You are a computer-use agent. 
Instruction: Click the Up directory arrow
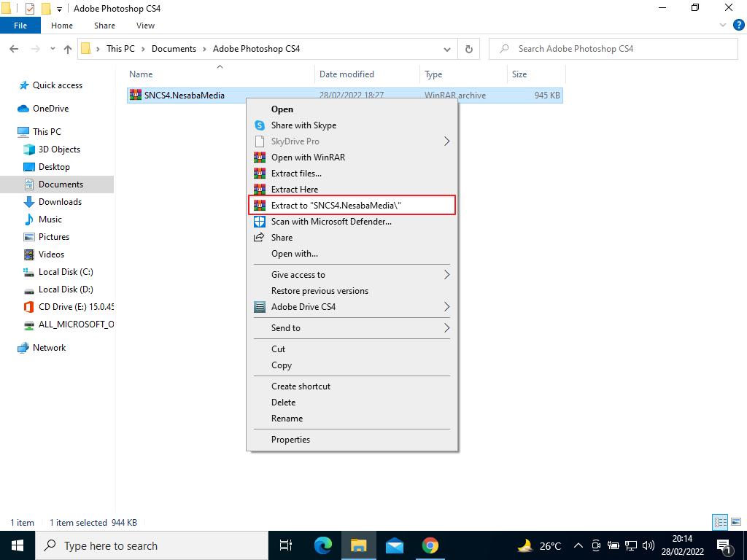[x=68, y=49]
